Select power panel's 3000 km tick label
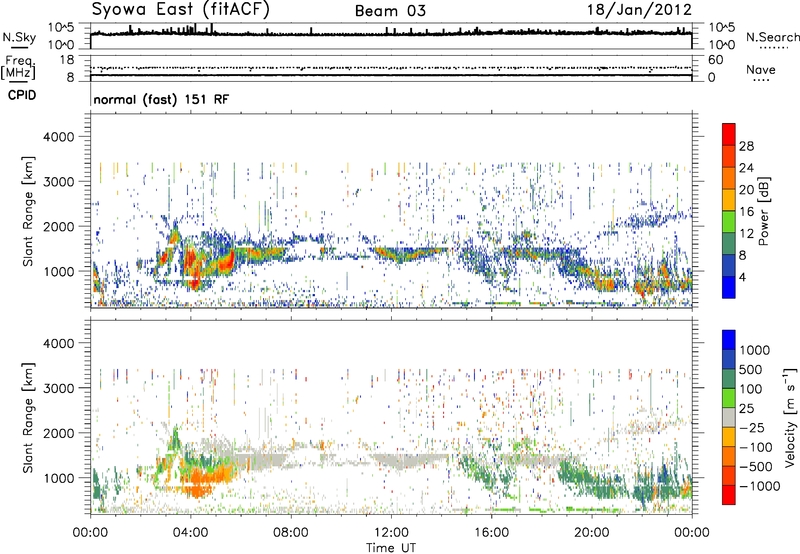Viewport: 800px width, 554px height. 58,182
